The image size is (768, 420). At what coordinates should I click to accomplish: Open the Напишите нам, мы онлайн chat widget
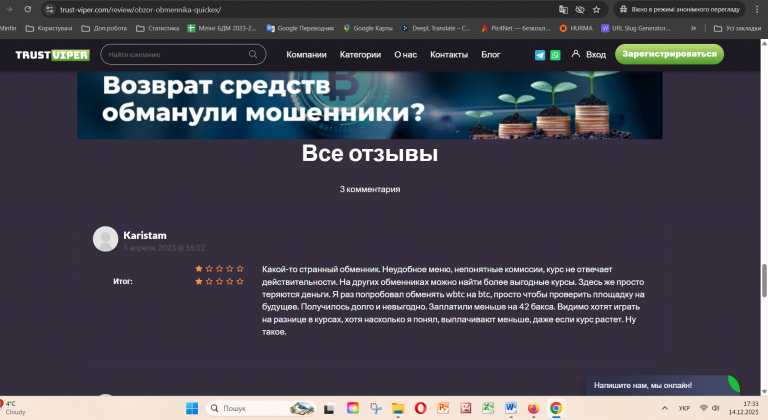coord(663,385)
